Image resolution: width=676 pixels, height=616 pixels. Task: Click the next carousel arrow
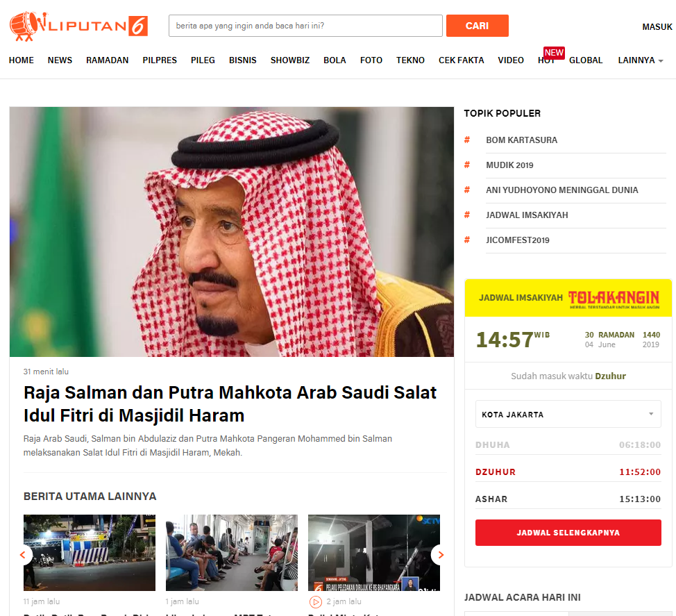[x=440, y=555]
